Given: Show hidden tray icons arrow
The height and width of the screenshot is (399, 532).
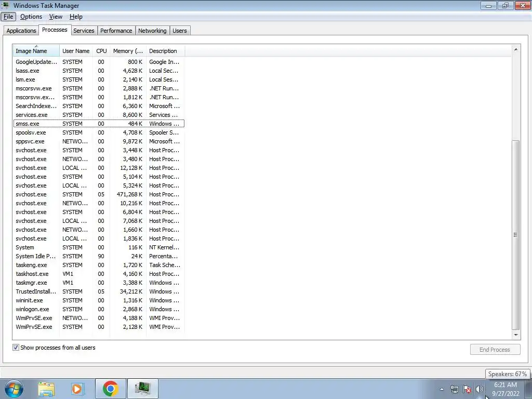Looking at the screenshot, I should (442, 389).
